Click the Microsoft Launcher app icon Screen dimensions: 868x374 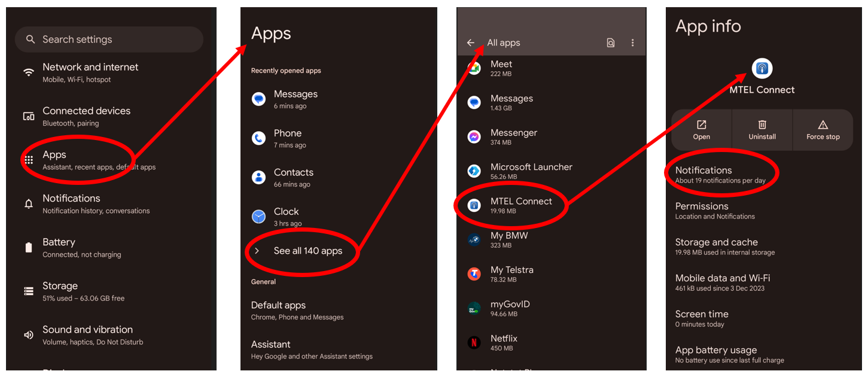point(474,172)
